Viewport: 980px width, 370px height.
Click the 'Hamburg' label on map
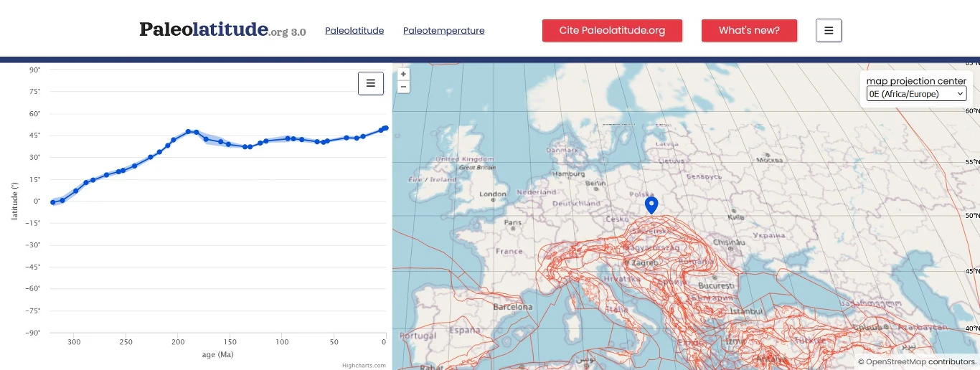tap(569, 174)
